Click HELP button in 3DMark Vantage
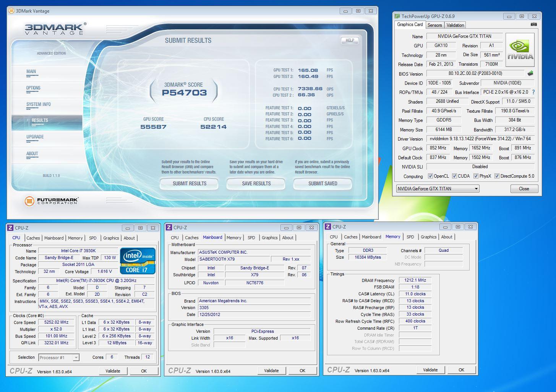 point(350,40)
